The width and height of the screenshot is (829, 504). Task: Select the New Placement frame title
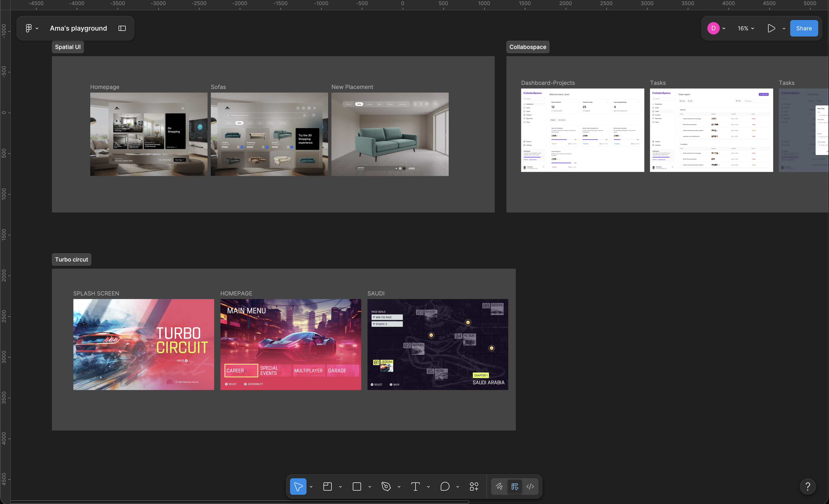click(x=352, y=87)
